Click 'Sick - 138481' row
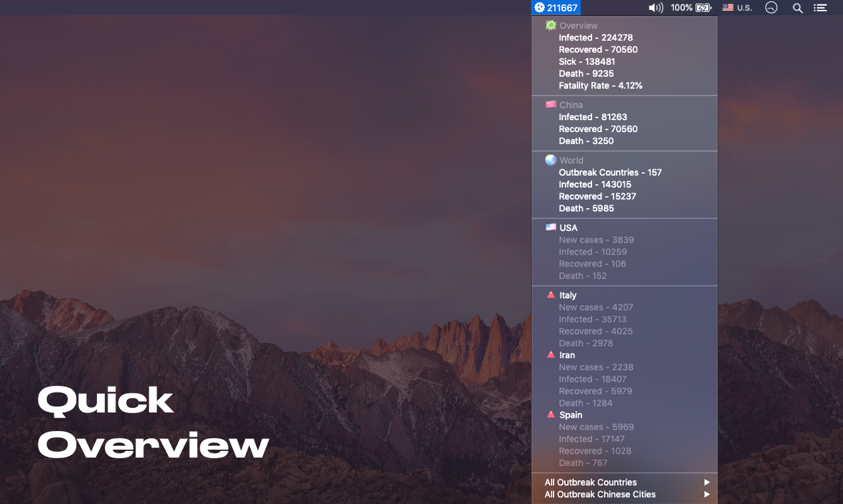The height and width of the screenshot is (504, 843). (625, 62)
